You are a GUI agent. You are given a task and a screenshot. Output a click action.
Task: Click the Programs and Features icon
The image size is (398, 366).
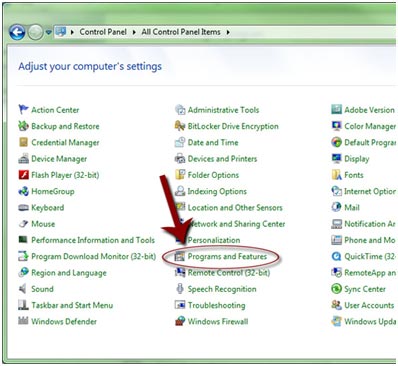pos(180,256)
